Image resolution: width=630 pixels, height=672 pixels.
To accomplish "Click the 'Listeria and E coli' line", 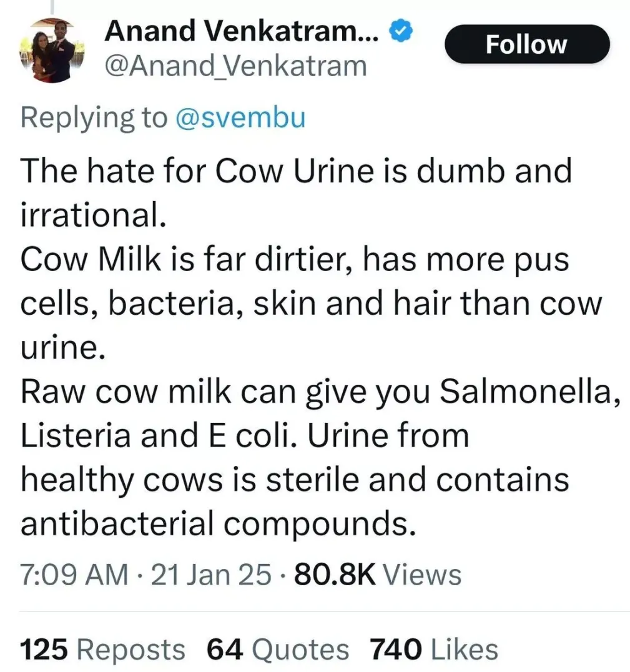I will [244, 436].
